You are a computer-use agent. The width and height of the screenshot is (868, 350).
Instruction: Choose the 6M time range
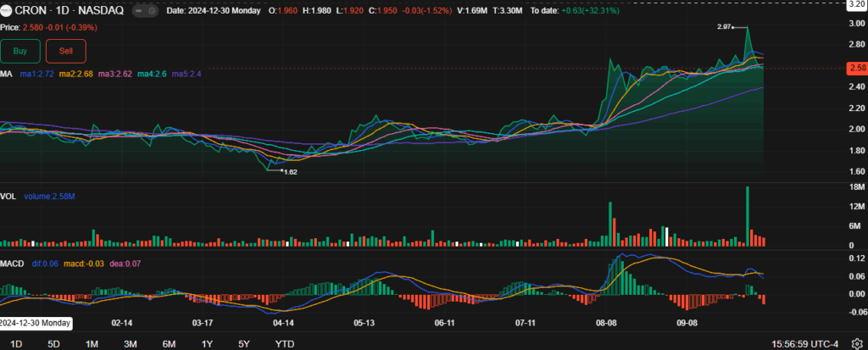pyautogui.click(x=169, y=344)
